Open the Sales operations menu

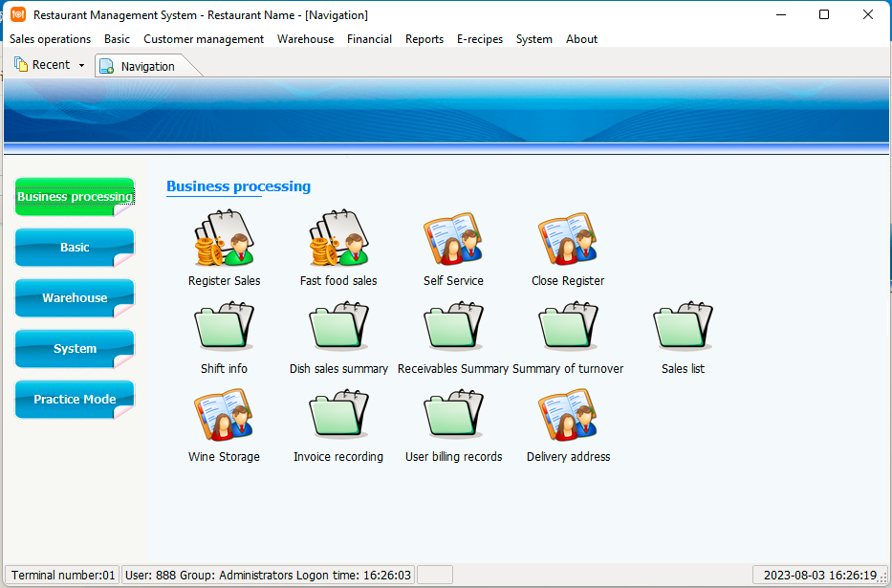coord(50,39)
